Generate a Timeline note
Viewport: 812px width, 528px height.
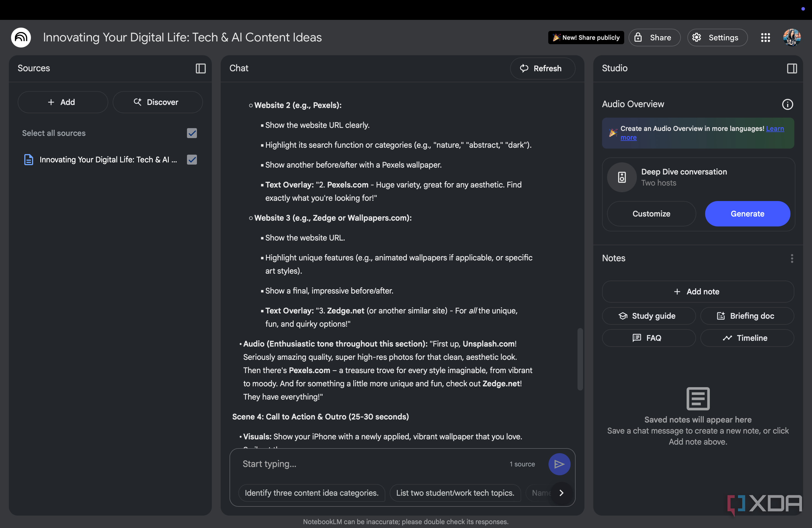(x=747, y=338)
